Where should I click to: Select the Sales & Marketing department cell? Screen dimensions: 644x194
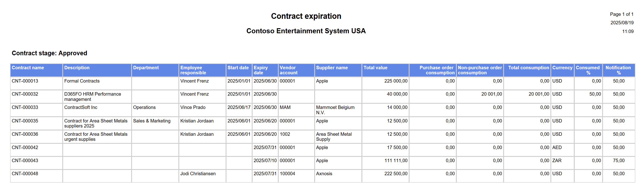point(152,121)
